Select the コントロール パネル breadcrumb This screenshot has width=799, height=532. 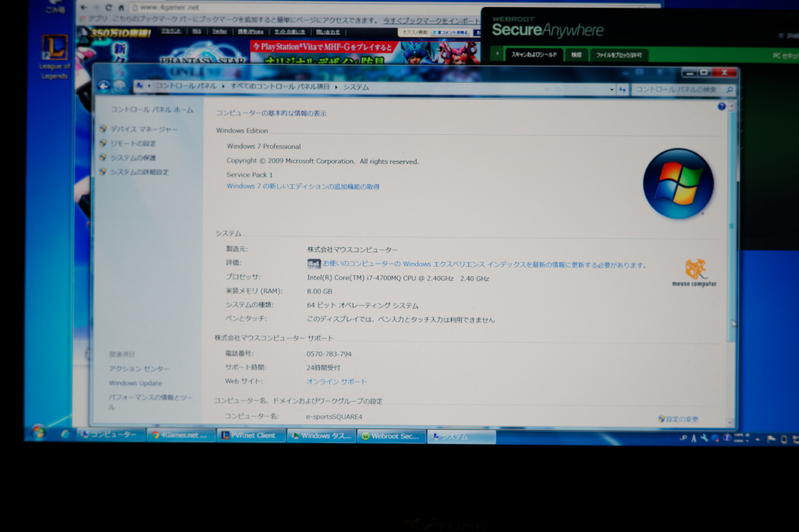(x=186, y=86)
